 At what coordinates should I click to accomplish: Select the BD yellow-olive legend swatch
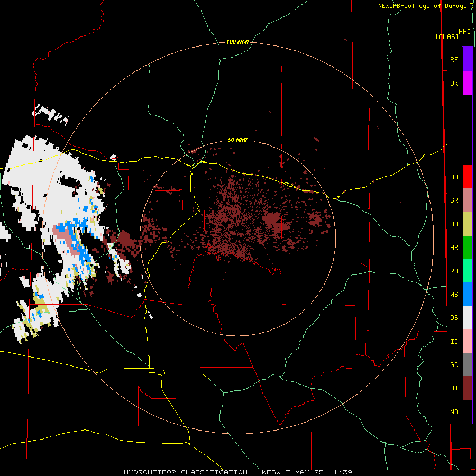(x=467, y=224)
